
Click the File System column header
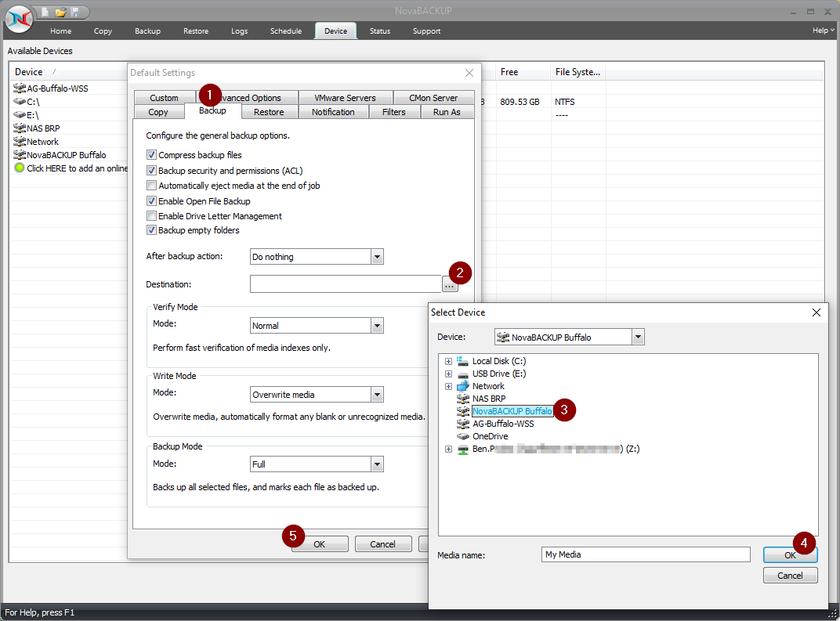click(x=577, y=72)
